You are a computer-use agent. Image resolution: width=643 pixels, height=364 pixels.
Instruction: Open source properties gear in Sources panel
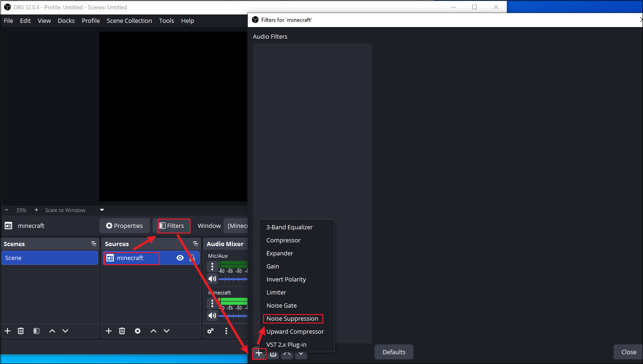[x=138, y=331]
